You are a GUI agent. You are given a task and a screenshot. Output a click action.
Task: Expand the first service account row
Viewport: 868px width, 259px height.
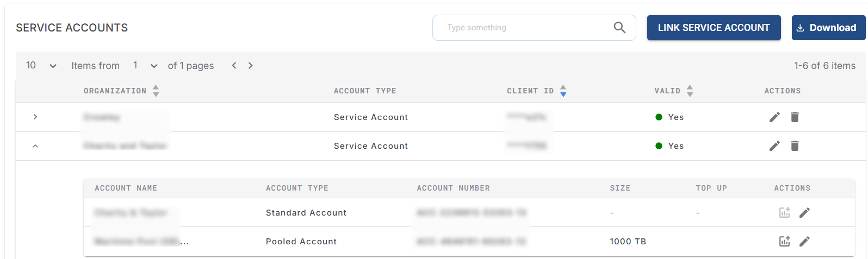pyautogui.click(x=35, y=117)
